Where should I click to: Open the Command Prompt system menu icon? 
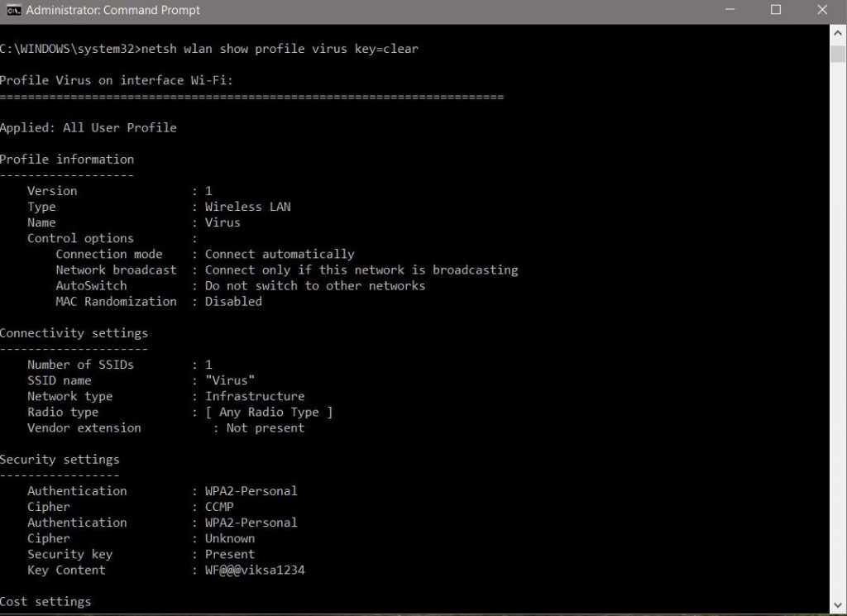13,11
